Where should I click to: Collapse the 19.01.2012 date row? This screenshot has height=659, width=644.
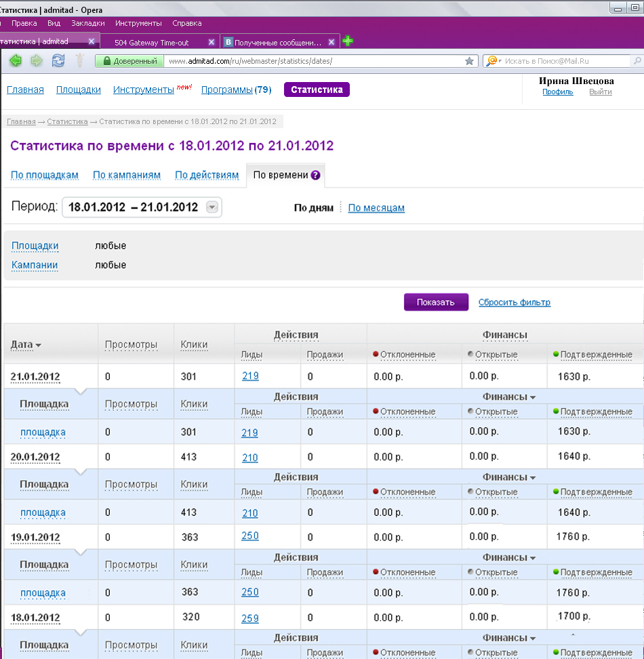tap(35, 537)
